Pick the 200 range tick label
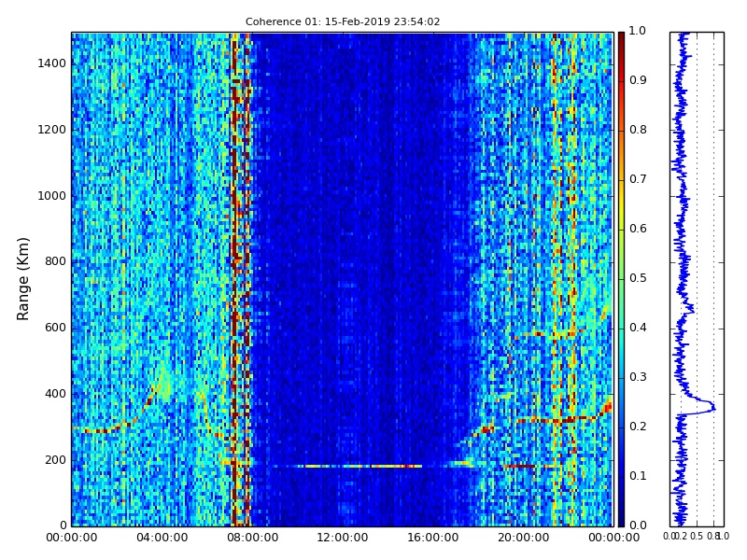Viewport: 747px width, 560px height. [x=55, y=460]
